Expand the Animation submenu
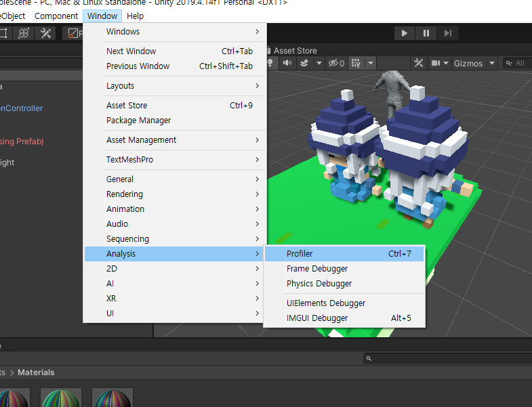532x407 pixels. (x=175, y=209)
